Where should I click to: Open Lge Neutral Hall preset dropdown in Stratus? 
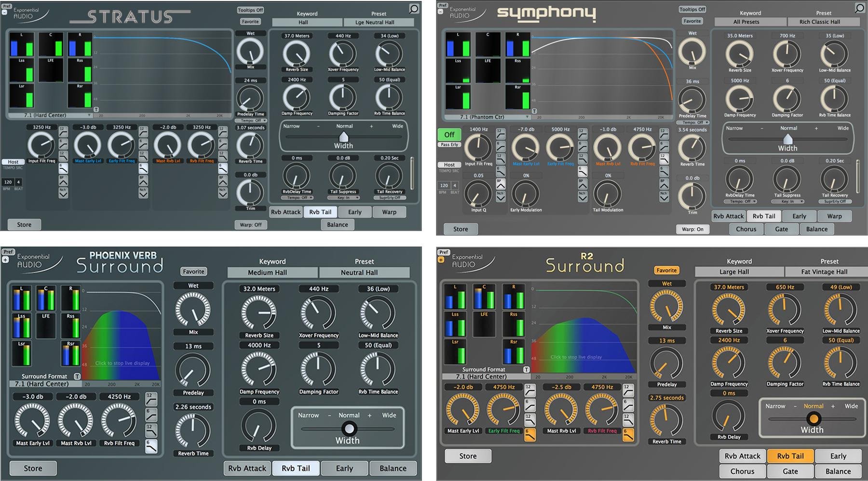[378, 22]
